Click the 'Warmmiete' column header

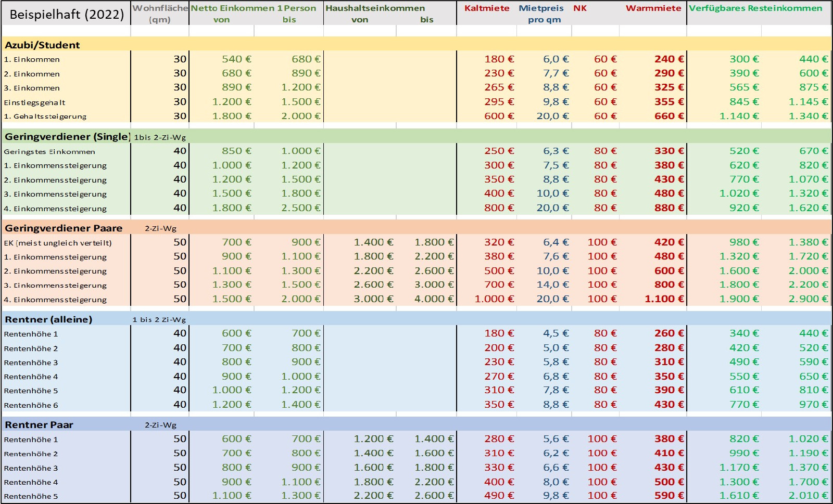coord(653,8)
